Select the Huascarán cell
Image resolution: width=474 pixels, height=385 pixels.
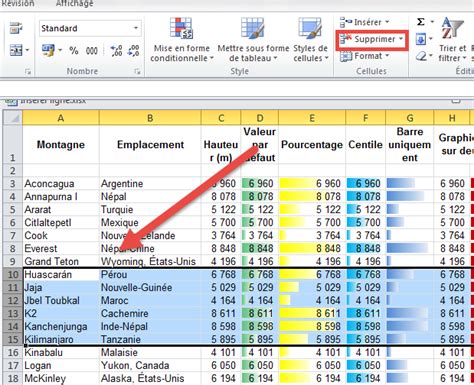pyautogui.click(x=61, y=275)
